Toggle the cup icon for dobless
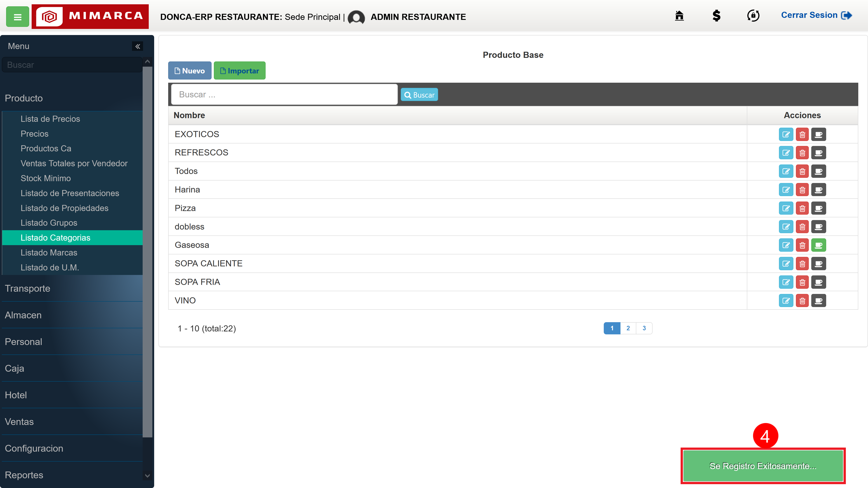Screen dimensions: 868x488 [x=818, y=227]
